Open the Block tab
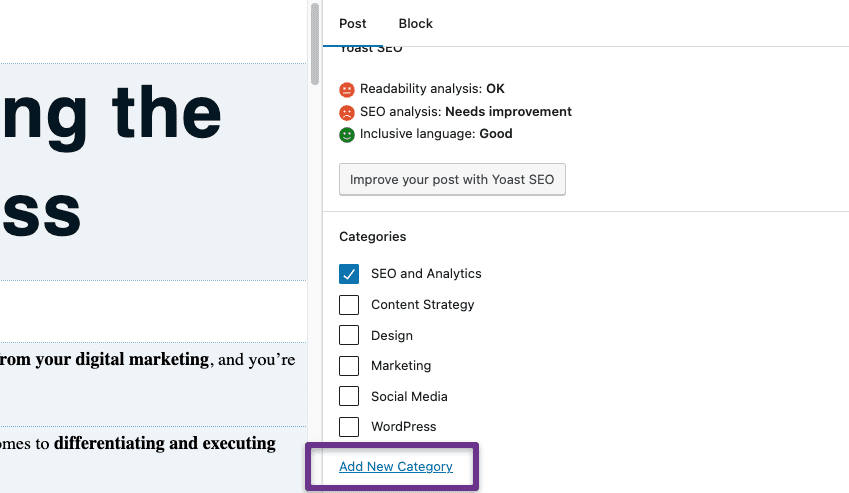 click(x=415, y=23)
